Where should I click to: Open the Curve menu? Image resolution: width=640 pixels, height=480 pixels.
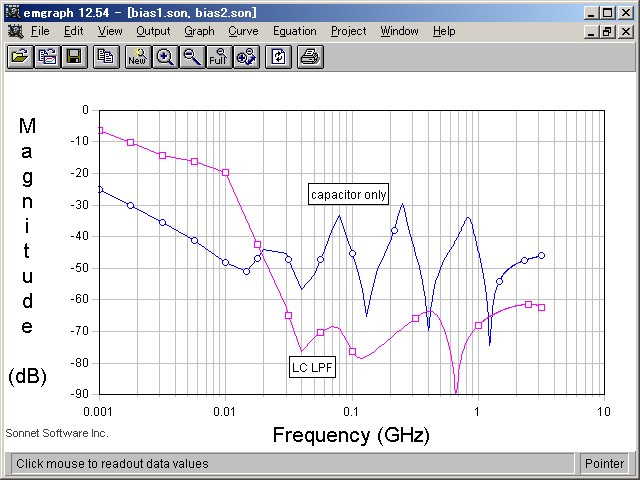tap(243, 31)
